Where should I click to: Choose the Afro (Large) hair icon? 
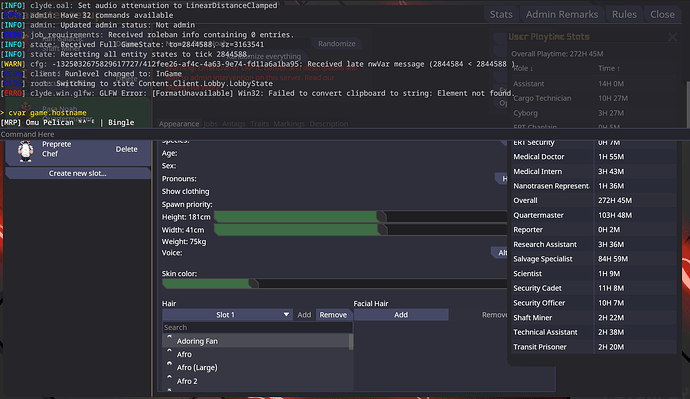coord(169,366)
